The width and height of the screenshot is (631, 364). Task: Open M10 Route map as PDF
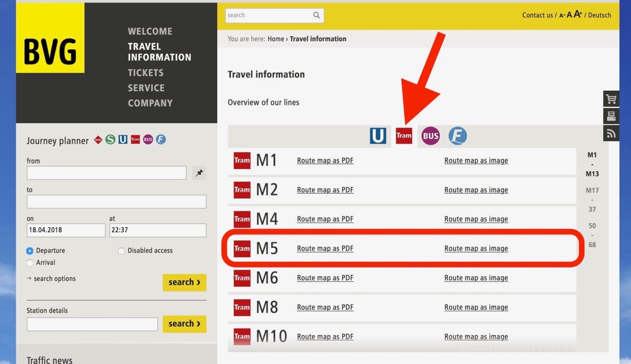[x=325, y=337]
